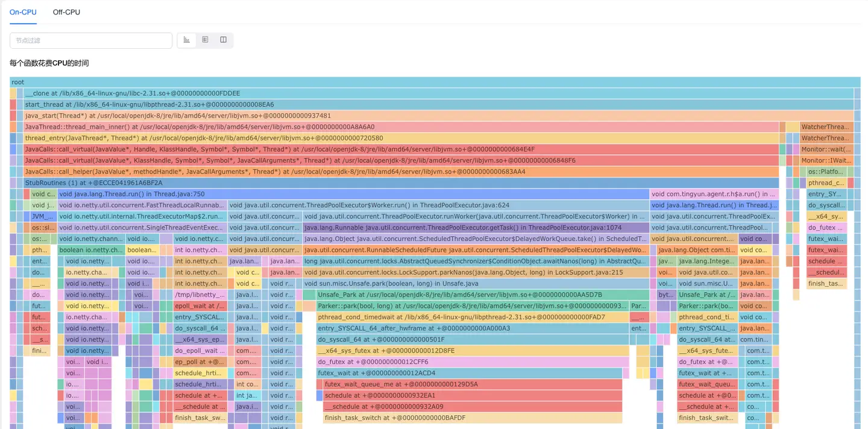Click the ThreadPoolExecutor.getTask() frame

click(476, 228)
